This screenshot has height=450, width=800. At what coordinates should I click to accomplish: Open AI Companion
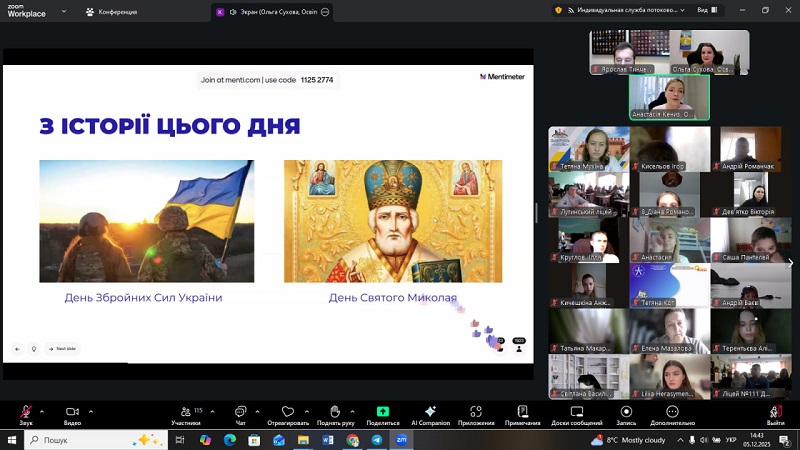tap(430, 414)
